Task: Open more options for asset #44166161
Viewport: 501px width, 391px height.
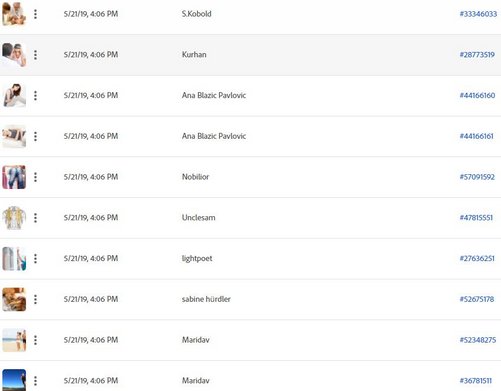Action: click(x=35, y=136)
